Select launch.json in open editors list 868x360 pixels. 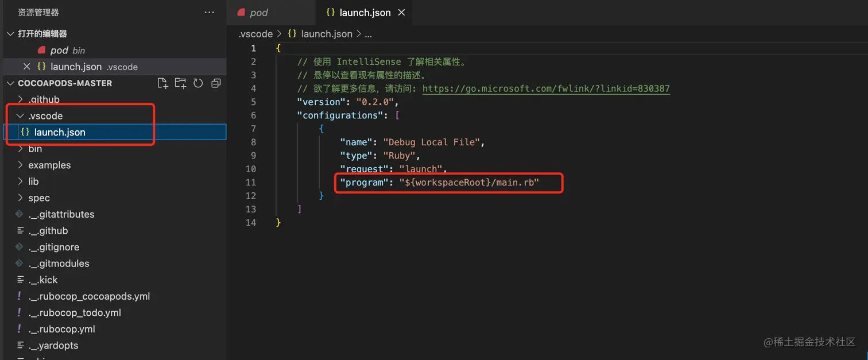tap(114, 67)
